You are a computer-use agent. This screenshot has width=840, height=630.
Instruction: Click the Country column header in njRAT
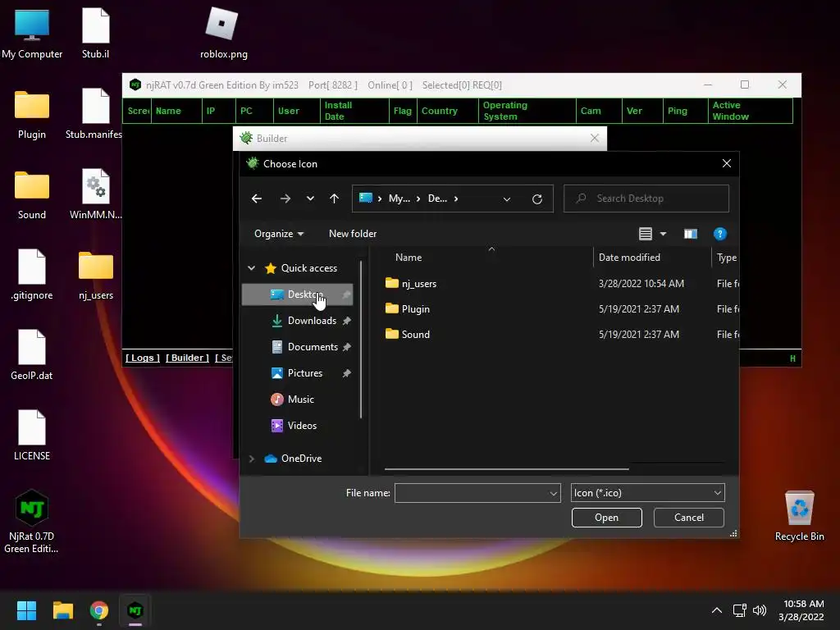click(x=448, y=111)
